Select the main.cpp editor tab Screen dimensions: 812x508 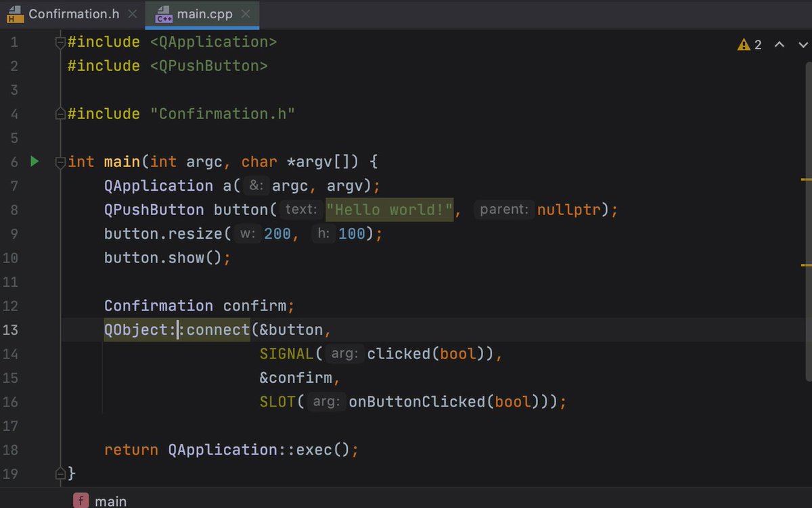point(204,14)
